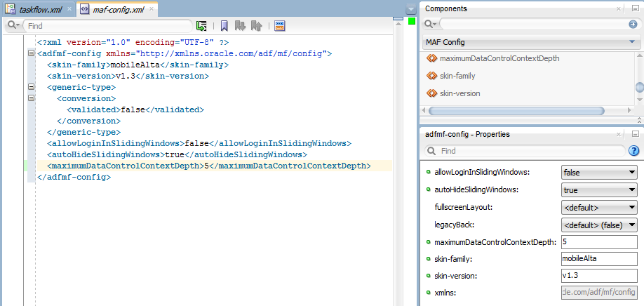
Task: Open the editor search options magnifier dropdown
Action: (13, 25)
